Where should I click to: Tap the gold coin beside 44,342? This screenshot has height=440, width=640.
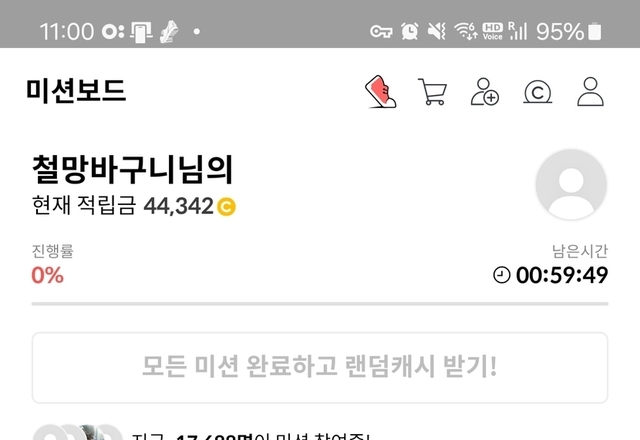[226, 207]
